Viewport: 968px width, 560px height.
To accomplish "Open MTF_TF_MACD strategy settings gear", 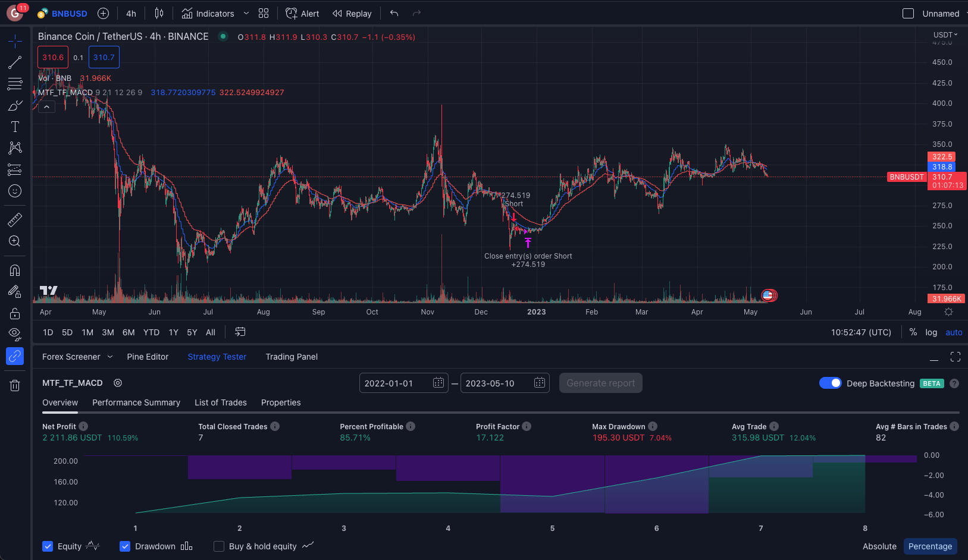I will pos(118,383).
